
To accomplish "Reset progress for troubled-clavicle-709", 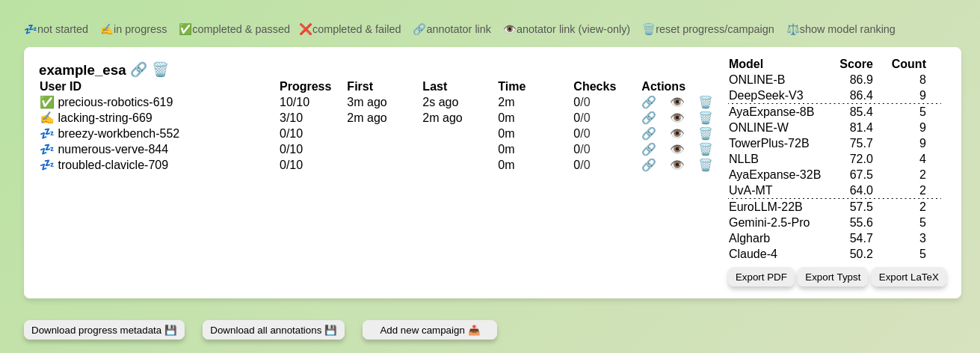I will [x=706, y=165].
